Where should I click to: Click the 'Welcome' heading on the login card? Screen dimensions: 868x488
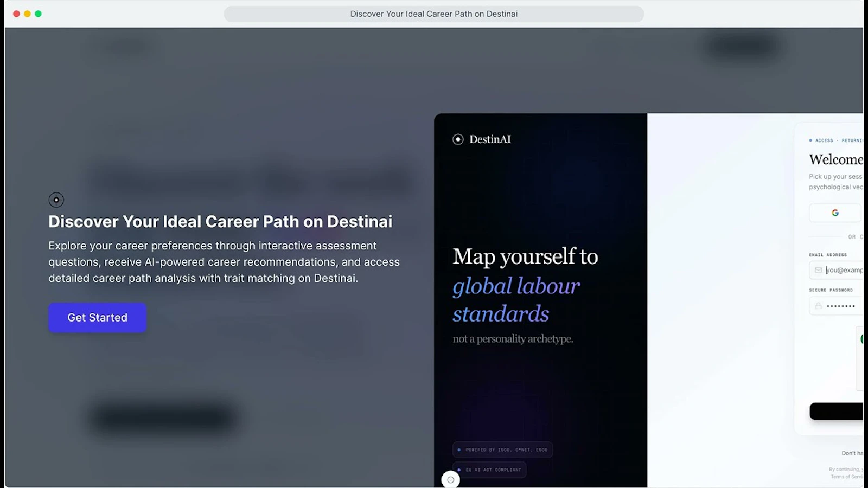836,159
